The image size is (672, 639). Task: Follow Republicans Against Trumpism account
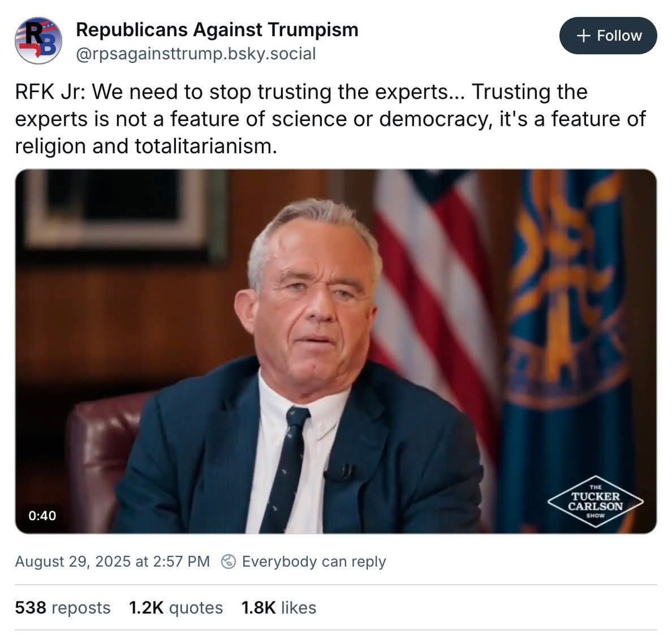click(x=608, y=36)
